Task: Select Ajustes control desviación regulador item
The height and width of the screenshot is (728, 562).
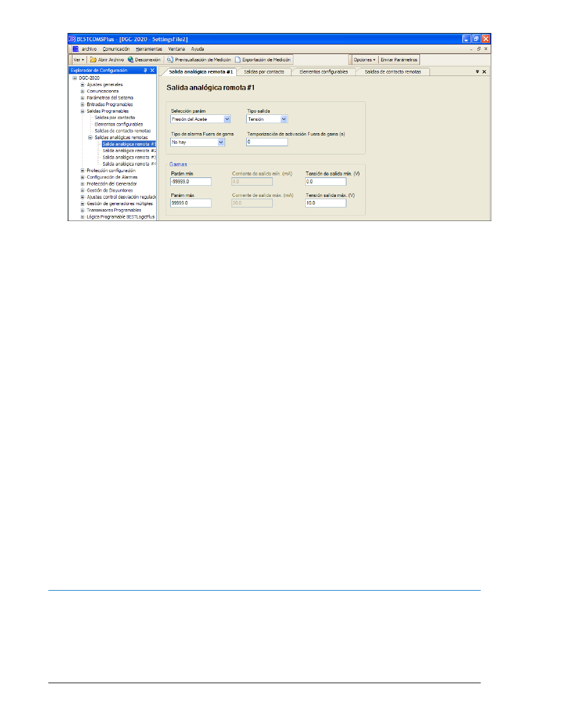Action: (121, 197)
